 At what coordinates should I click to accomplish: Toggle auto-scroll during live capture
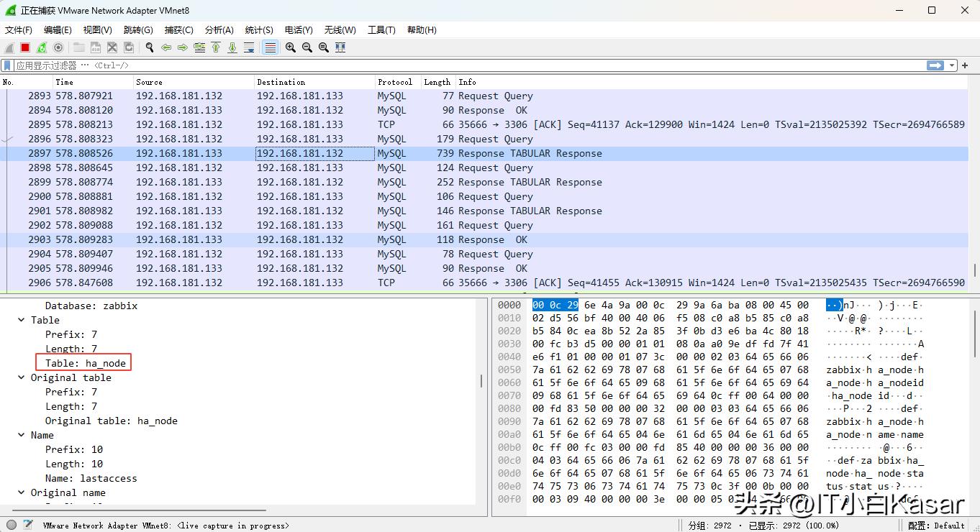tap(249, 47)
